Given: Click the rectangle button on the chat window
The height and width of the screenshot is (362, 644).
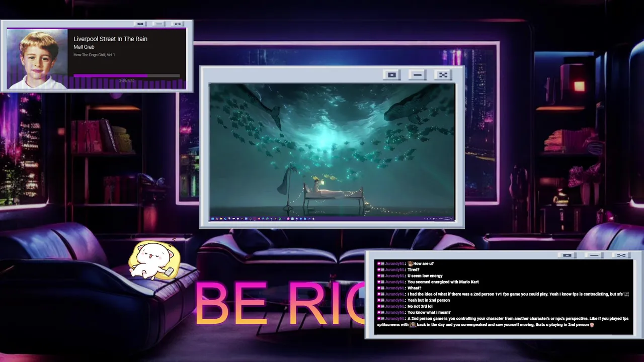Looking at the screenshot, I should click(567, 255).
